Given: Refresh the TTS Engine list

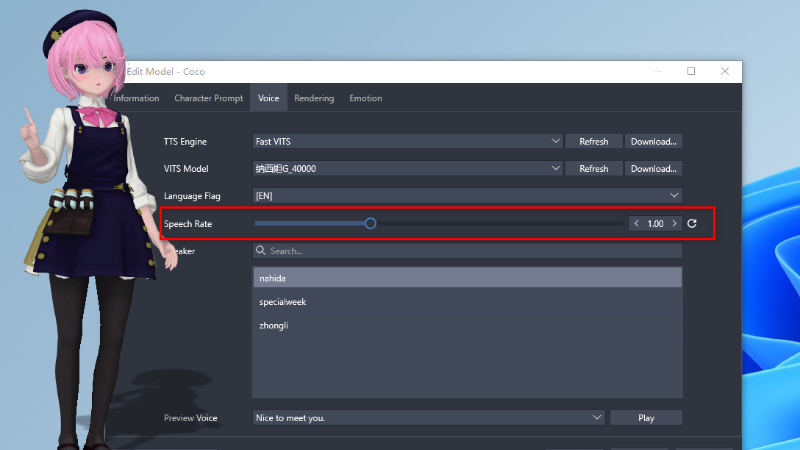Looking at the screenshot, I should pyautogui.click(x=593, y=141).
